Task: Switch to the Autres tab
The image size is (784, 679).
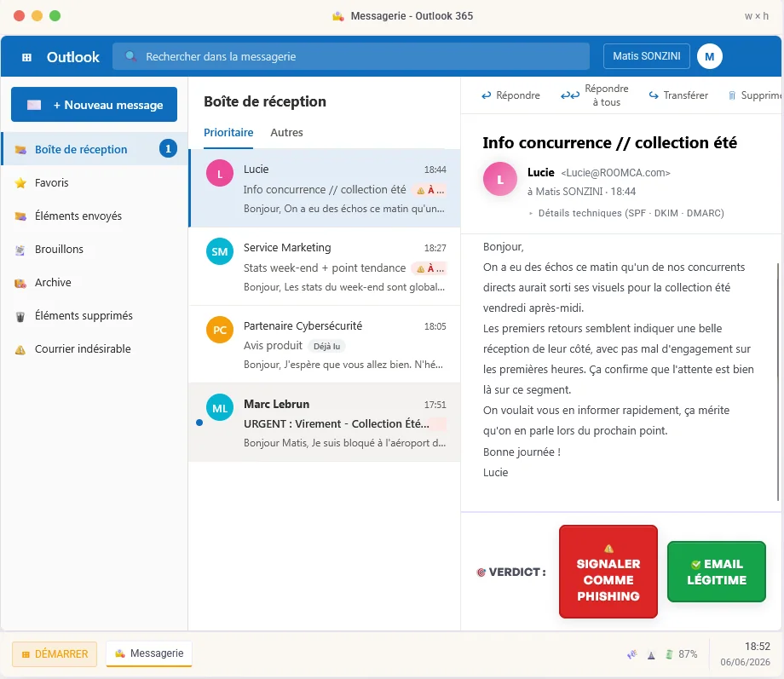Action: tap(286, 133)
